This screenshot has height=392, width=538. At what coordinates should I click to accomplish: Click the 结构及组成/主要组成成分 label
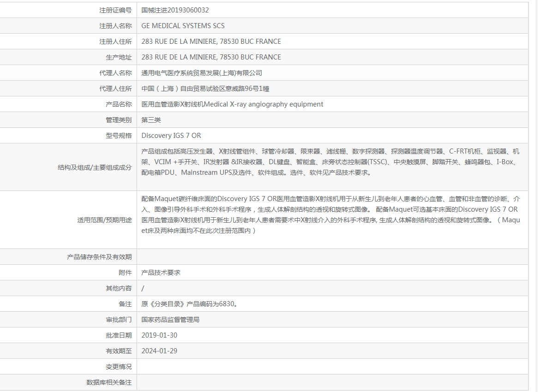[95, 167]
